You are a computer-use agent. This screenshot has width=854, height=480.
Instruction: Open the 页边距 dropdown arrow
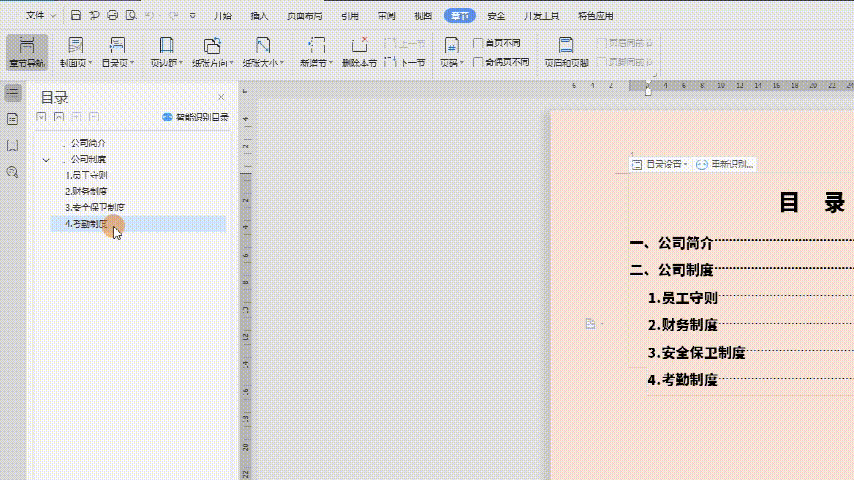coord(180,63)
